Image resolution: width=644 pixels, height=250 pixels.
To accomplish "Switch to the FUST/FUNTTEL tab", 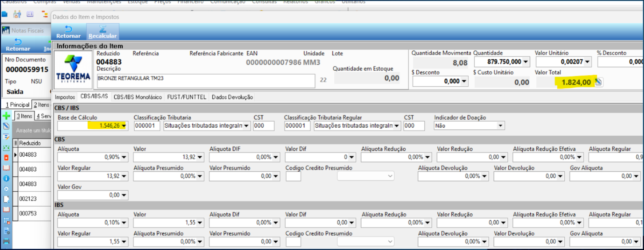I will coord(187,97).
